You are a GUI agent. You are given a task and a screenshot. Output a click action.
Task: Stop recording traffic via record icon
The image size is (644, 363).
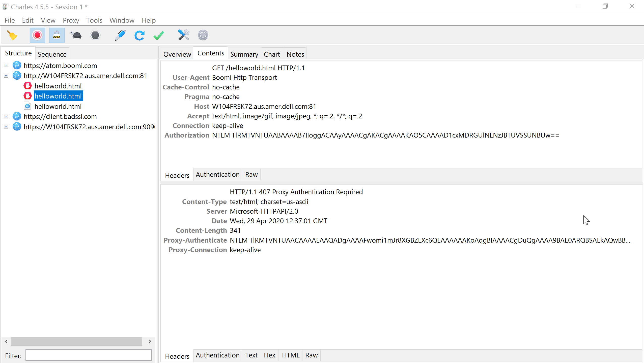click(37, 35)
